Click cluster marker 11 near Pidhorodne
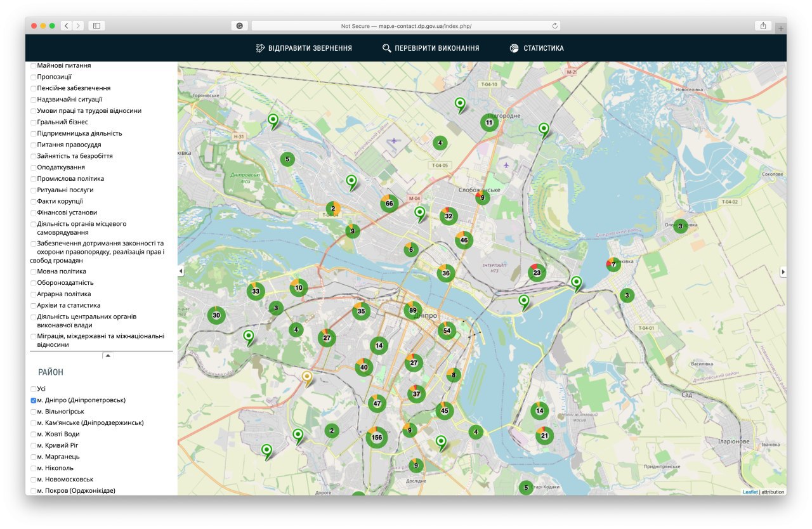The width and height of the screenshot is (812, 529). click(489, 122)
